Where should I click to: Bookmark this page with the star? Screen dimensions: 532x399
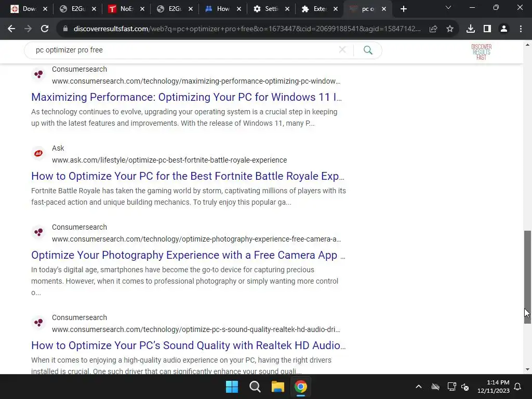pos(450,29)
